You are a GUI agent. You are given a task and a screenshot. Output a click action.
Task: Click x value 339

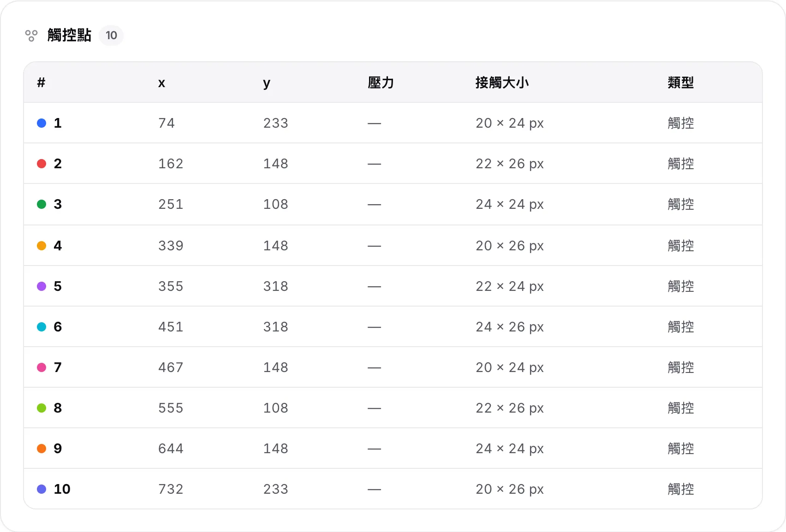tap(171, 246)
